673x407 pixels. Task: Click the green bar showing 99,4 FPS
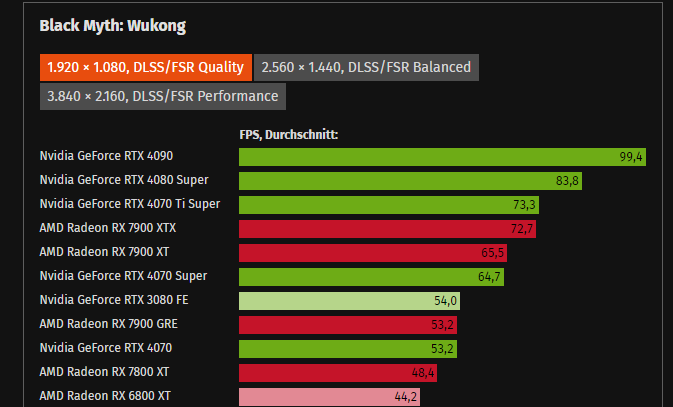coord(442,157)
